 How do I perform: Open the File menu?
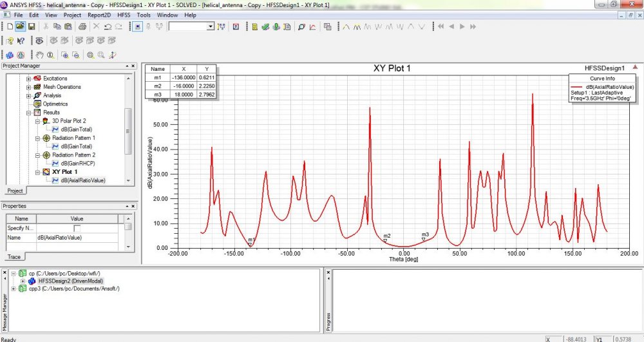19,15
